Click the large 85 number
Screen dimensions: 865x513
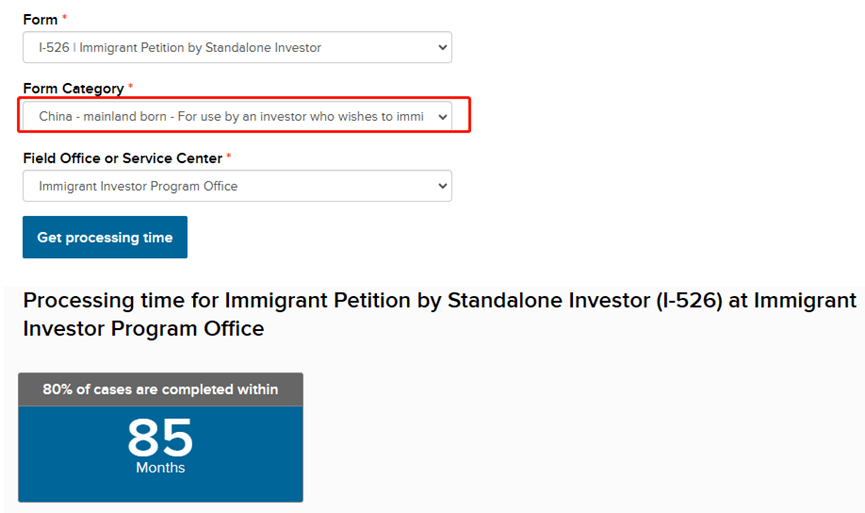point(160,437)
